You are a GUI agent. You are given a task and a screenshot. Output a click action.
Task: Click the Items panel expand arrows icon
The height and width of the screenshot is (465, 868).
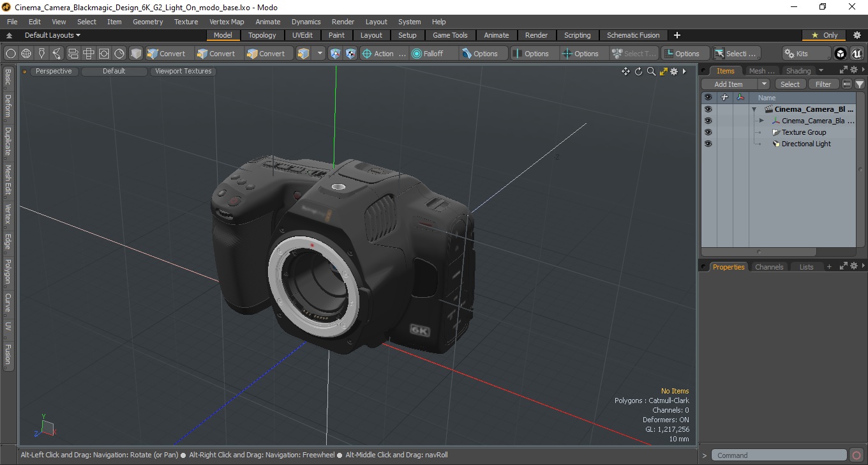click(x=843, y=70)
